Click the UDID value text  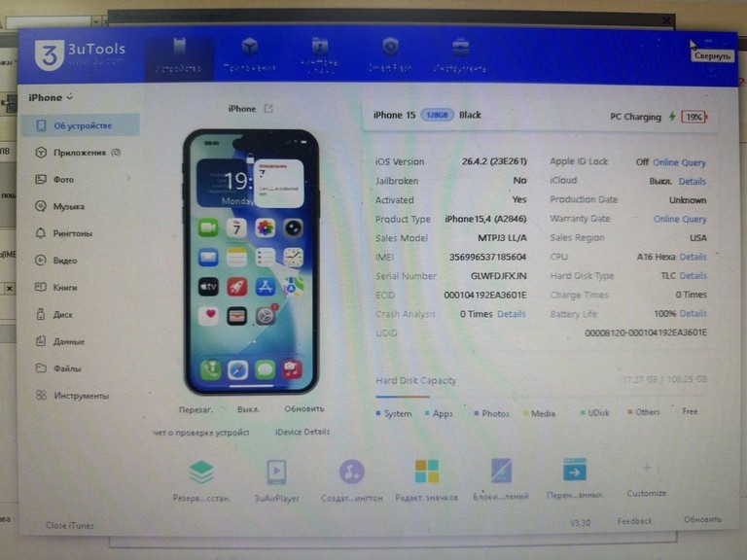(646, 332)
